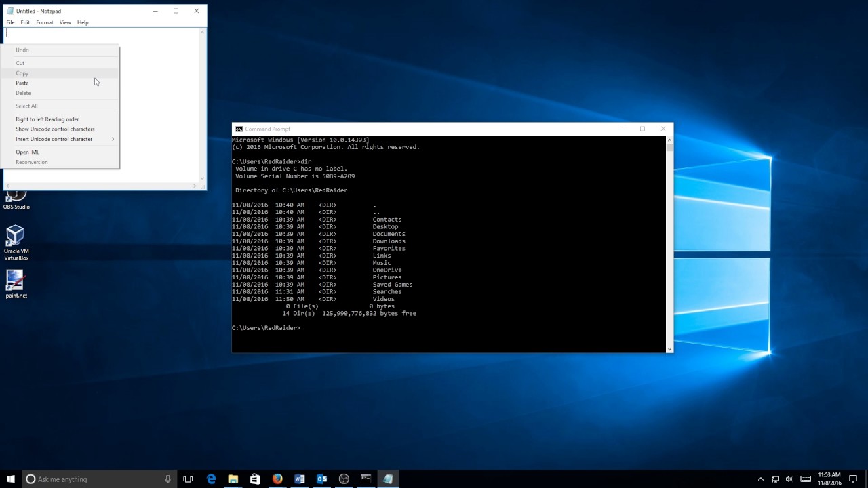Toggle Show Unicode control characters
This screenshot has height=488, width=868.
click(x=61, y=129)
